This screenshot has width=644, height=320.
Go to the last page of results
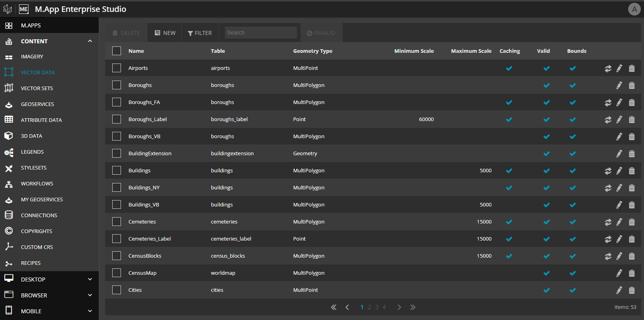[413, 307]
